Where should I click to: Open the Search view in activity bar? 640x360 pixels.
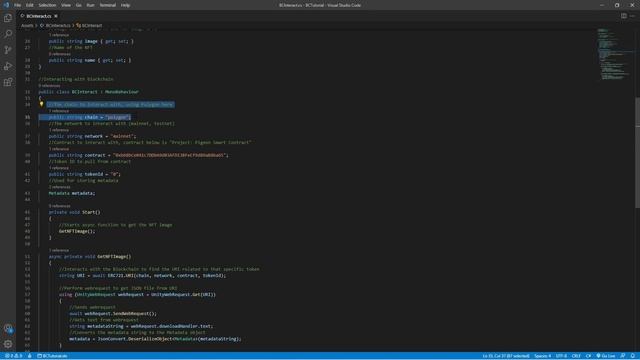point(8,34)
